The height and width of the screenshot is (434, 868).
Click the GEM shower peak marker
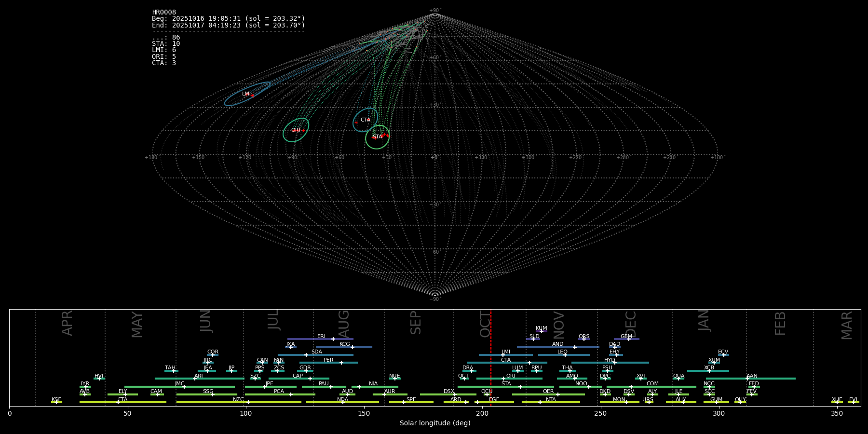click(628, 339)
